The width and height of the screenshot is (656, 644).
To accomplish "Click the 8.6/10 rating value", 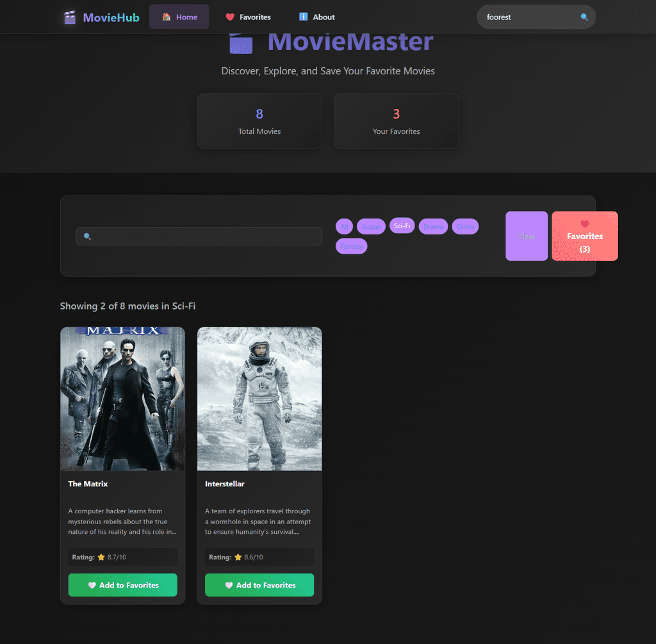I will (x=254, y=557).
